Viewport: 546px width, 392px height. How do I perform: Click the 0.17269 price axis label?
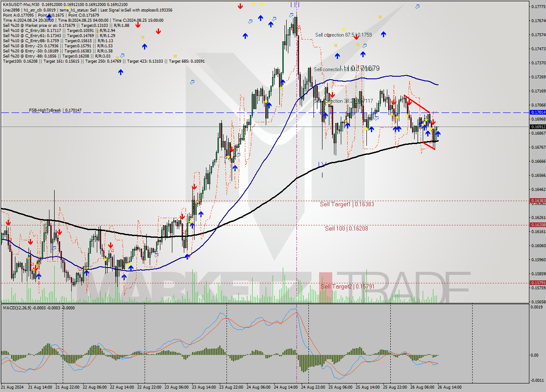[x=537, y=77]
